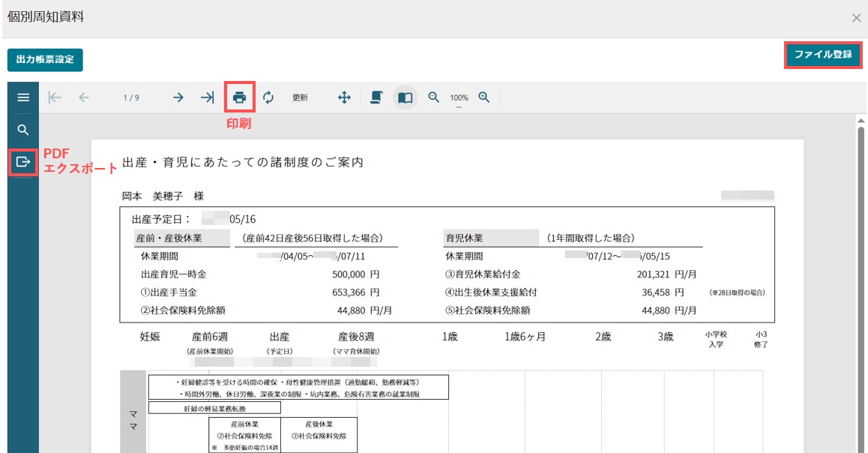
Task: Go to first page arrow
Action: [x=55, y=97]
